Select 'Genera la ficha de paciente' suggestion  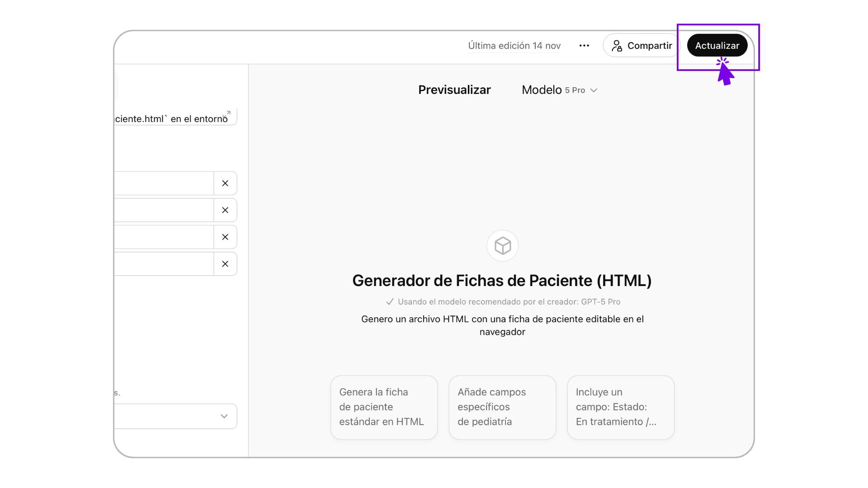(x=384, y=407)
